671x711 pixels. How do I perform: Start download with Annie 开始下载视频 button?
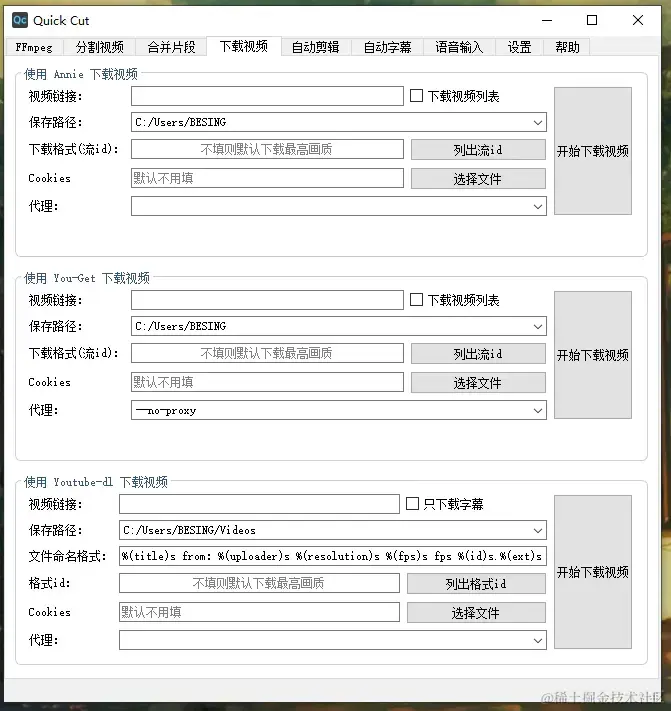coord(593,151)
